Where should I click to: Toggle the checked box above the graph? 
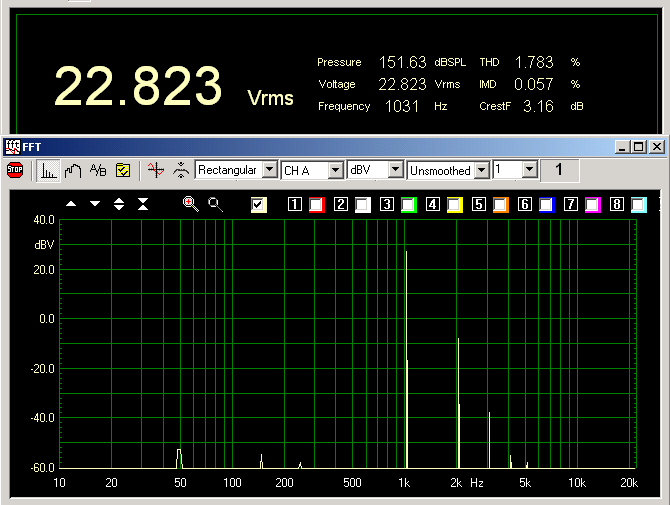point(259,205)
